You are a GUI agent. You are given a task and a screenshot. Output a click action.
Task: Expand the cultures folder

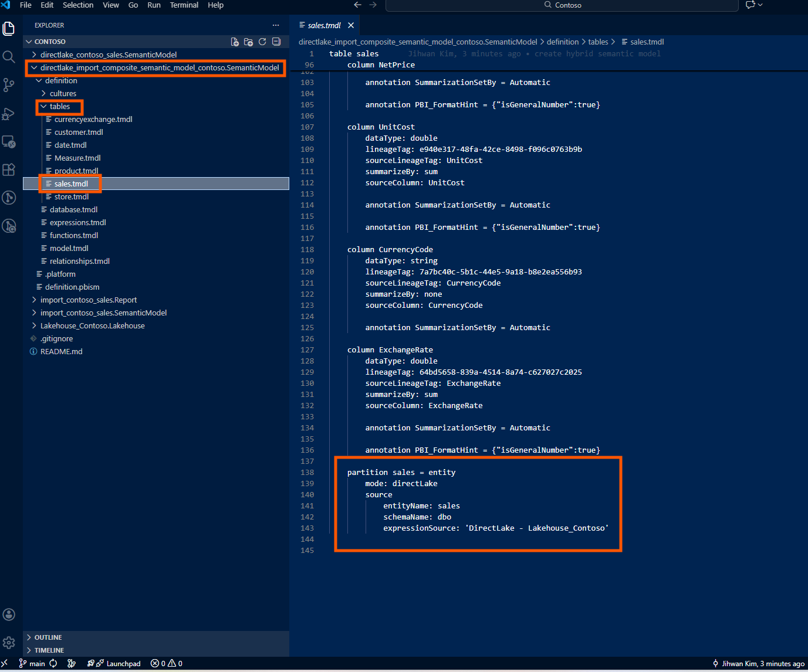[156, 93]
